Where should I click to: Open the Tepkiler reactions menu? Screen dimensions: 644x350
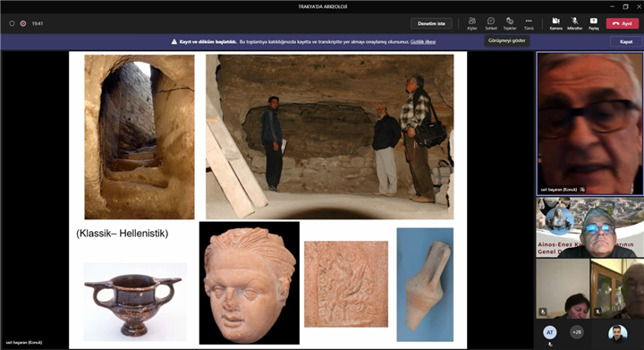click(x=510, y=23)
